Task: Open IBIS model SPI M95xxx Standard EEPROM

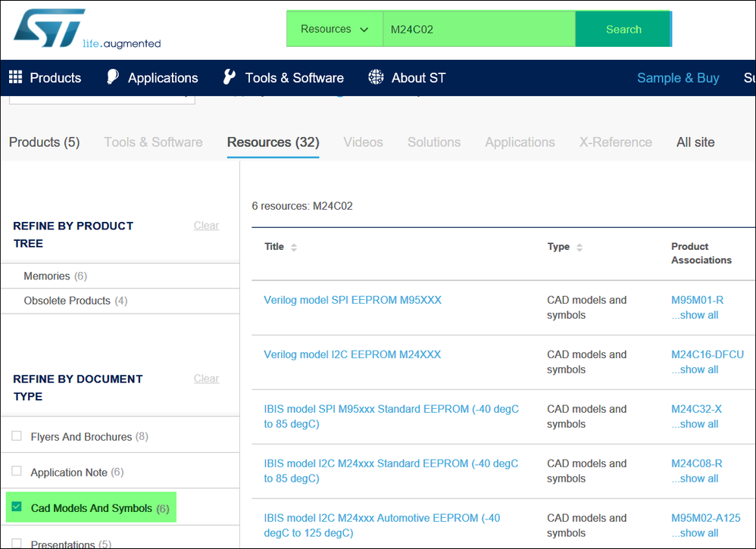Action: 391,416
